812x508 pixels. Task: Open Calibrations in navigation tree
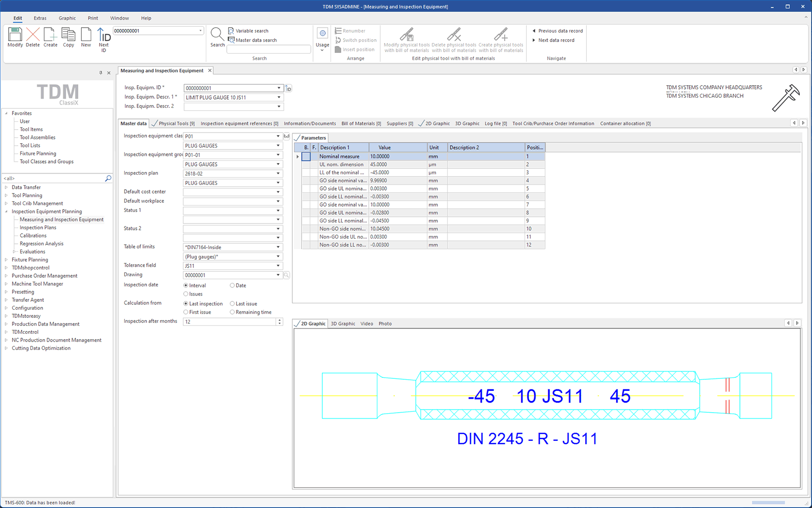[x=33, y=236]
